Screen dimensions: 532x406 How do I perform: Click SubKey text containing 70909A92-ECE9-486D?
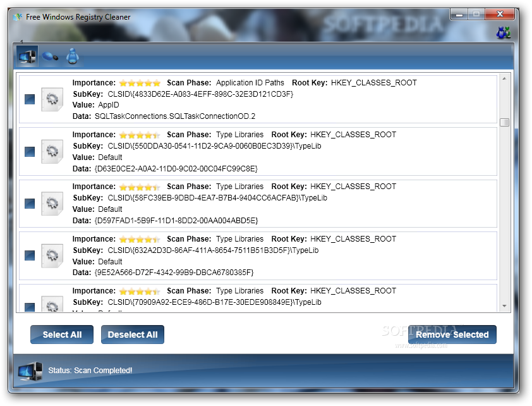tap(214, 302)
